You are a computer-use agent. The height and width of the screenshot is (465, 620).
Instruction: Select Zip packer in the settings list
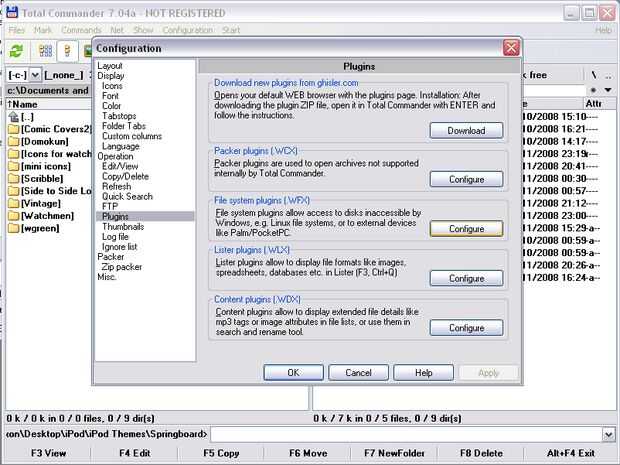pyautogui.click(x=121, y=267)
